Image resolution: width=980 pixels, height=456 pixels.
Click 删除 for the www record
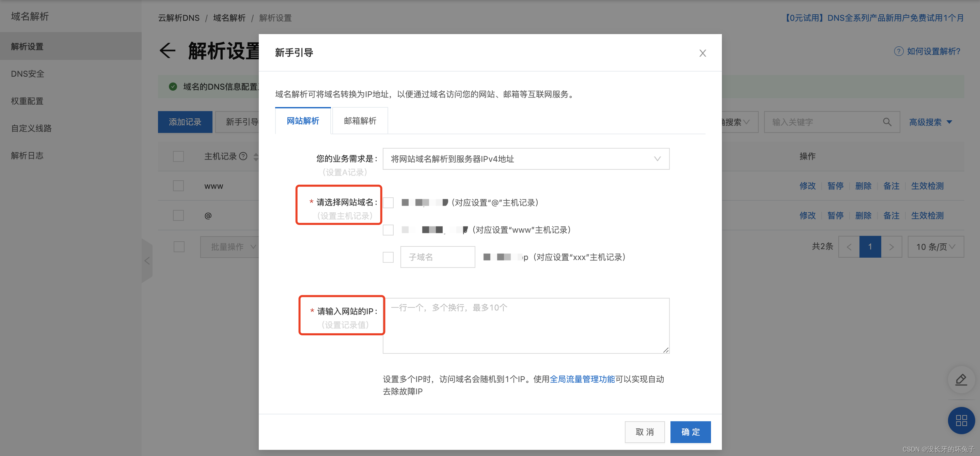click(863, 186)
